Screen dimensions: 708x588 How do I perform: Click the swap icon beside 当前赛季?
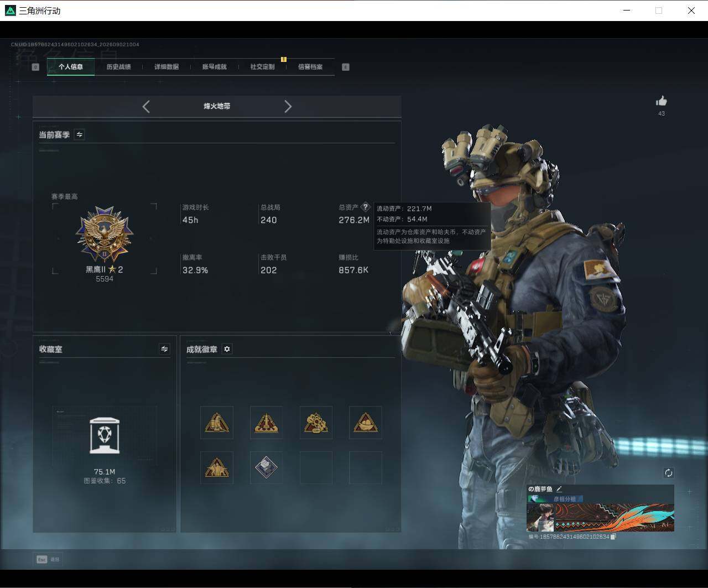click(x=79, y=134)
